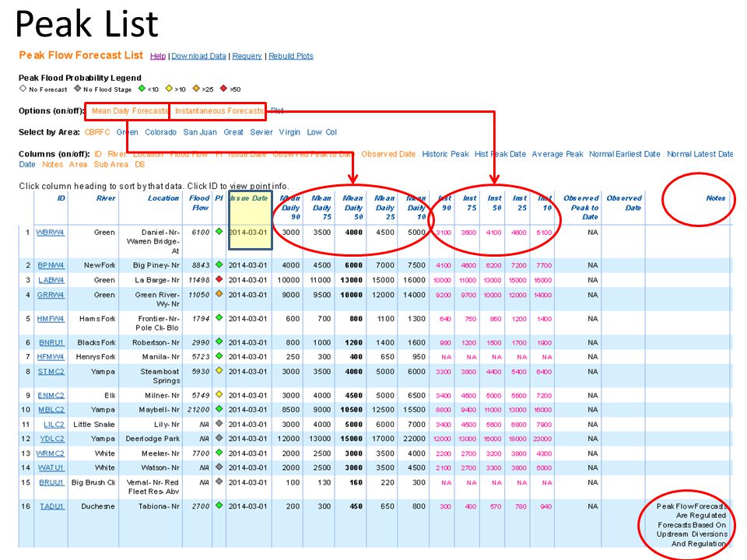Click gray diamond icon in BRUU1 row
The height and width of the screenshot is (560, 747).
tap(219, 481)
